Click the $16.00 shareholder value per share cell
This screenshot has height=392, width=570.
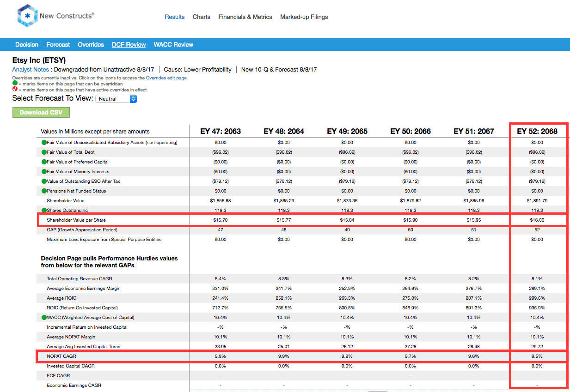coord(537,220)
